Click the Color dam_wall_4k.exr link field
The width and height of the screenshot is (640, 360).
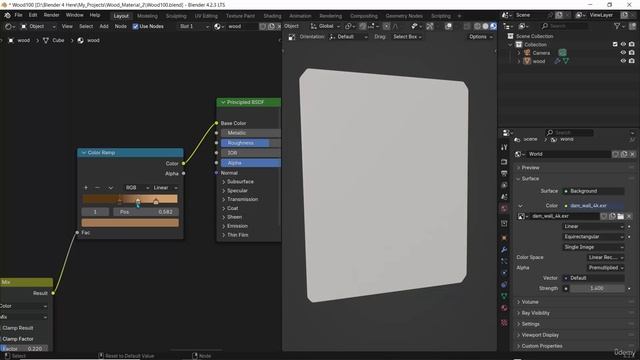tap(593, 206)
